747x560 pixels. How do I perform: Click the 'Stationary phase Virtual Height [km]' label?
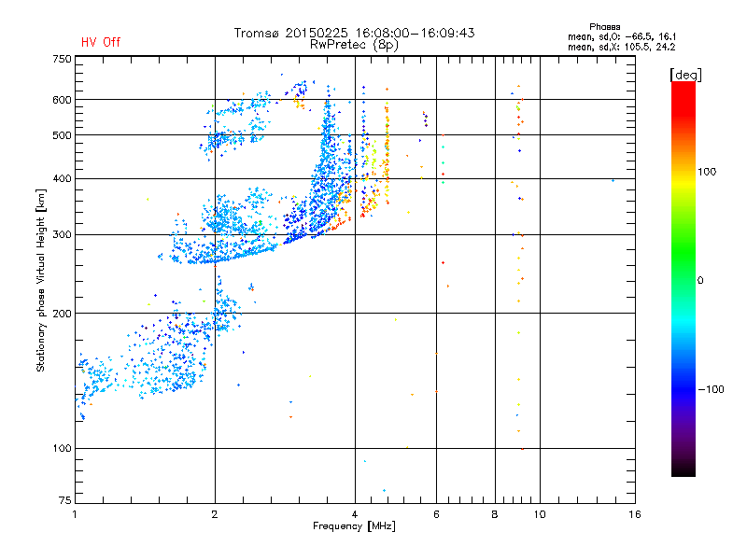tap(41, 280)
